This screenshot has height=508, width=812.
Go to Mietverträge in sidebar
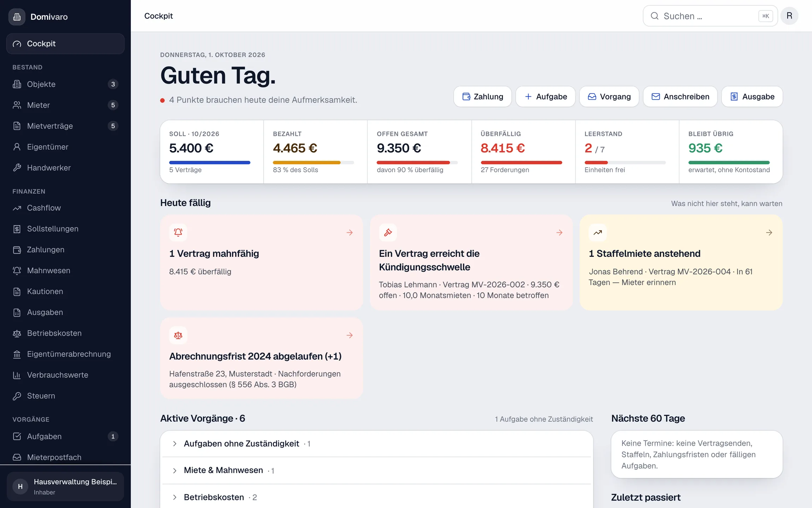point(65,126)
